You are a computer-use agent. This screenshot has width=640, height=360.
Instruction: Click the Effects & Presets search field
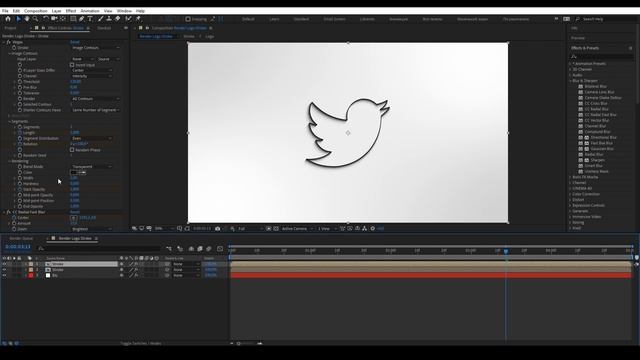coord(602,56)
